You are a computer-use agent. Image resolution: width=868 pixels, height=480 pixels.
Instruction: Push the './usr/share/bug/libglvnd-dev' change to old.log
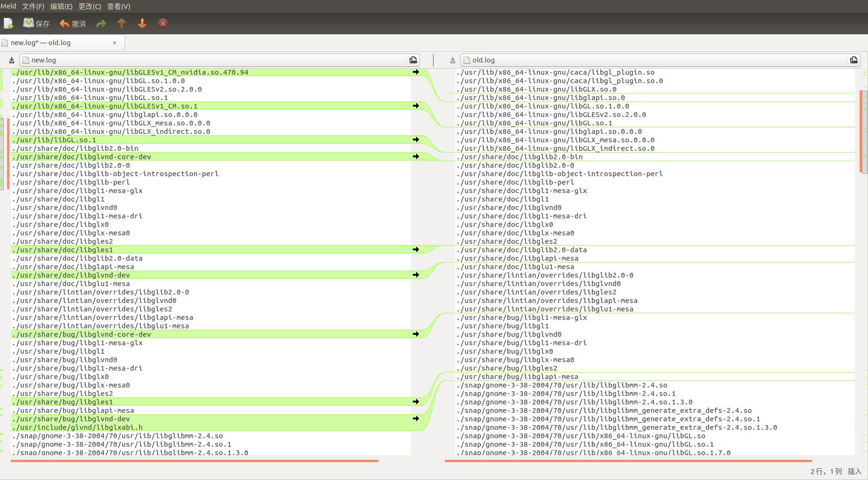(x=415, y=418)
